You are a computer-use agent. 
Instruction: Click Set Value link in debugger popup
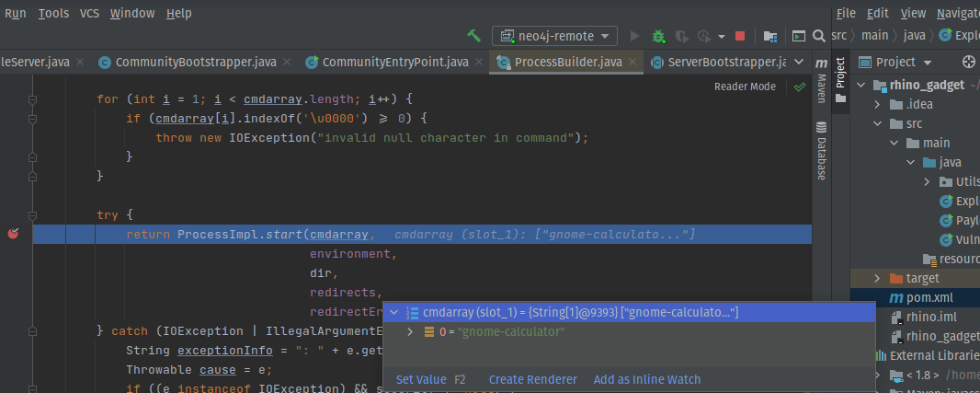421,379
